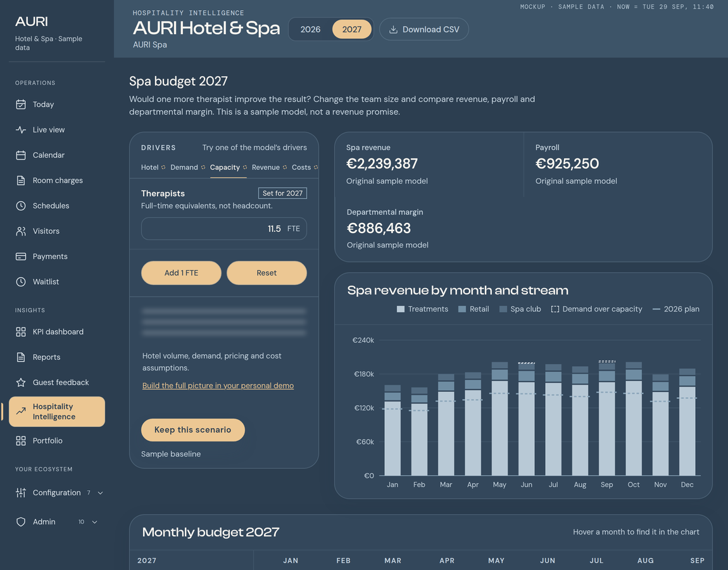The height and width of the screenshot is (570, 728).
Task: Click the Payroll €925,250 value
Action: 567,163
